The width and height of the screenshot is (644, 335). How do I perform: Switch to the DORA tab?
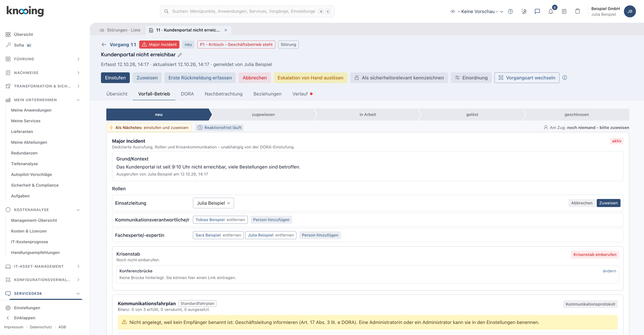[187, 94]
